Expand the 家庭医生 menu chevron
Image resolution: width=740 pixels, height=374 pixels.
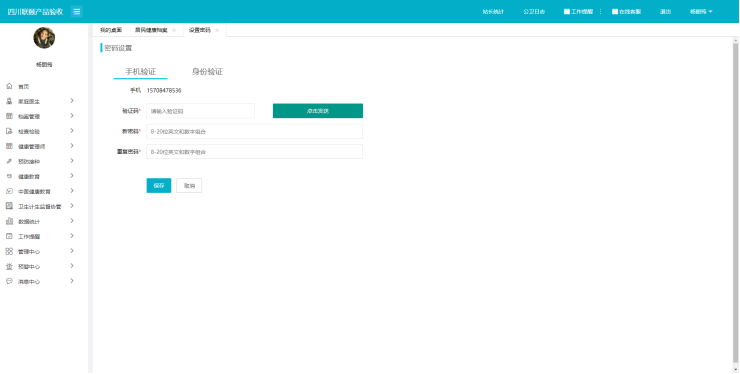tap(72, 101)
